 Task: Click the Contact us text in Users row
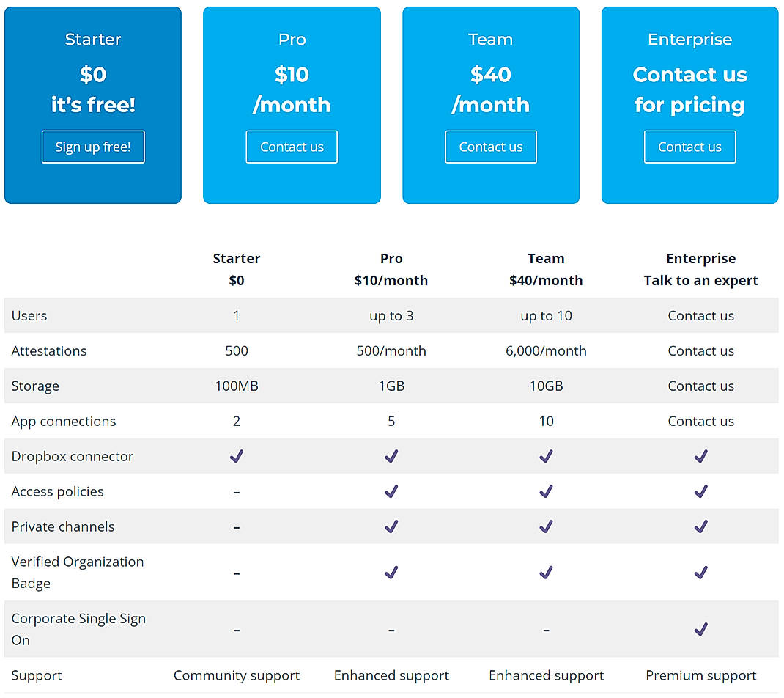click(x=700, y=315)
